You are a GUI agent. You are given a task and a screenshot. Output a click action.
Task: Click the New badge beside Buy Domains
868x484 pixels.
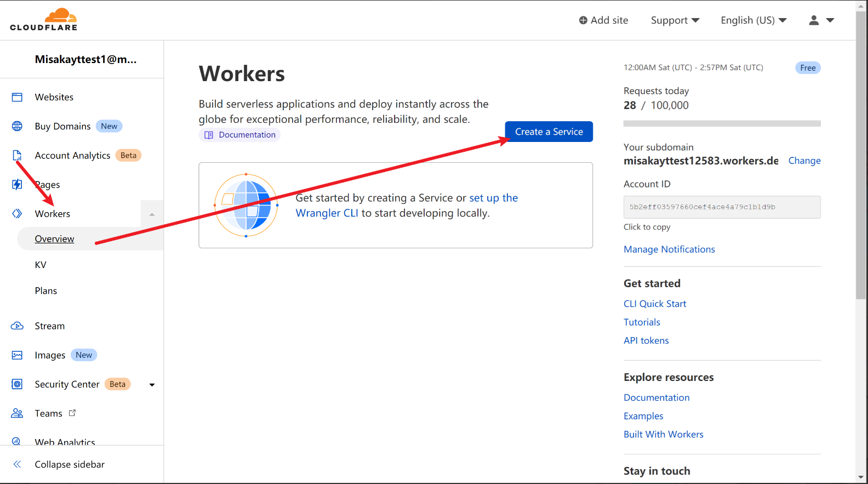coord(109,126)
